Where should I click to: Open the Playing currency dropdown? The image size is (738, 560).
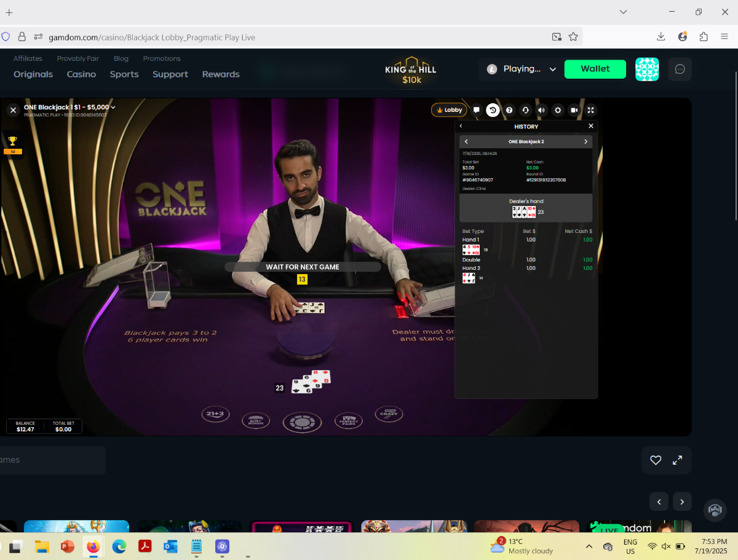pos(522,69)
